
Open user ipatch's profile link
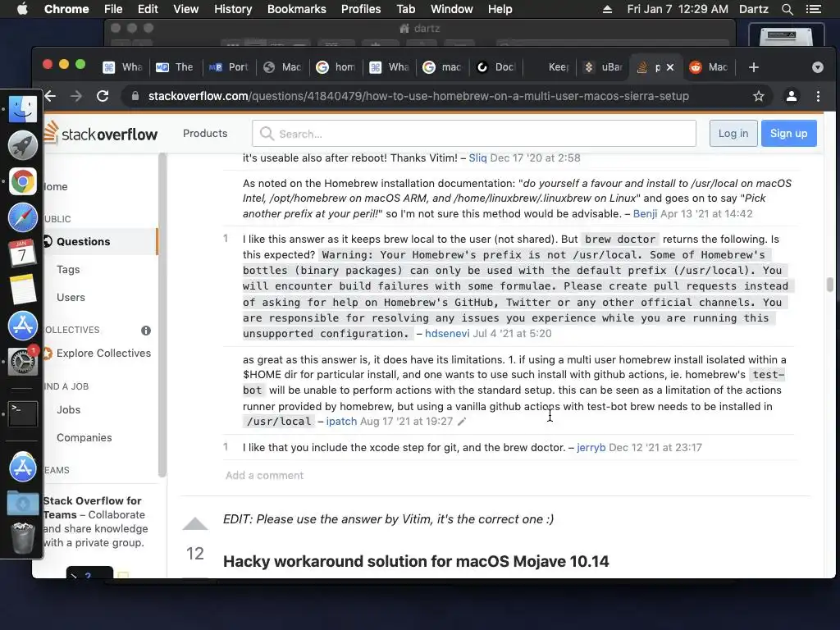tap(341, 422)
